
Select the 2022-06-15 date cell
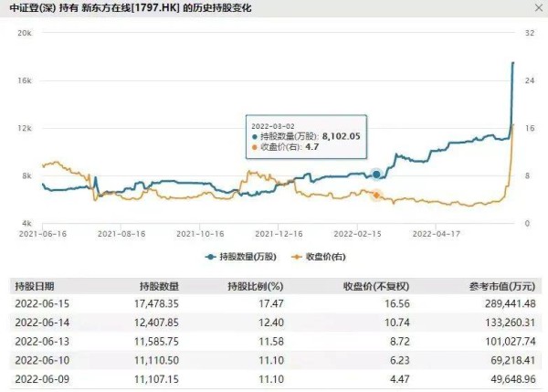tap(42, 303)
